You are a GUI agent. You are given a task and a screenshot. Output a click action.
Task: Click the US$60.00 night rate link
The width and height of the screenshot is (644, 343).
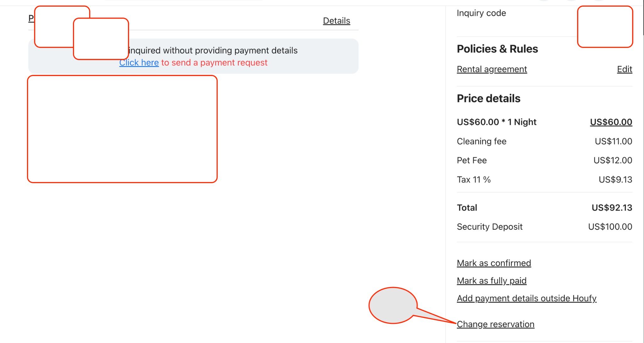(610, 123)
